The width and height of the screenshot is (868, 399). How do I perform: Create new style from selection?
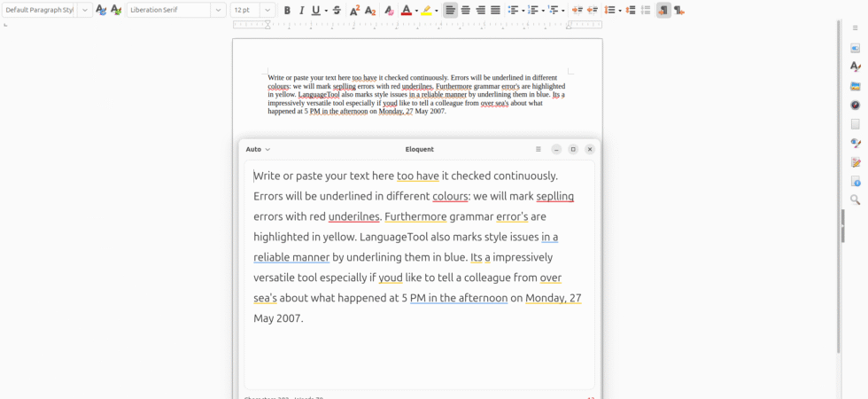tap(116, 10)
